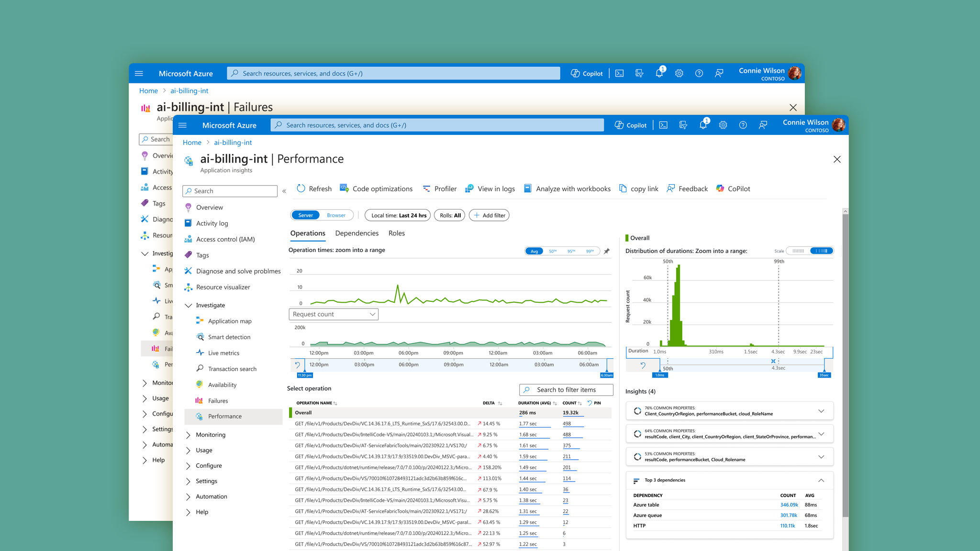Switch to the Browser toggle option
Image resolution: width=980 pixels, height=551 pixels.
point(336,215)
